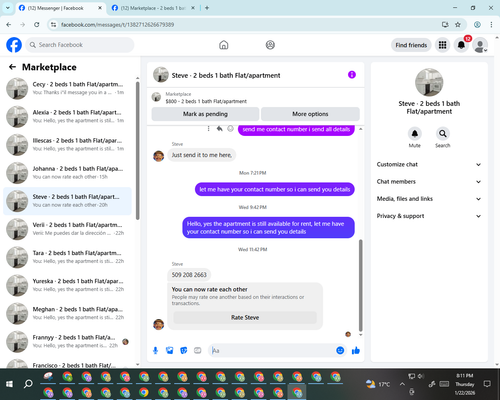Expand Privacy & support section
The image size is (500, 400).
429,216
